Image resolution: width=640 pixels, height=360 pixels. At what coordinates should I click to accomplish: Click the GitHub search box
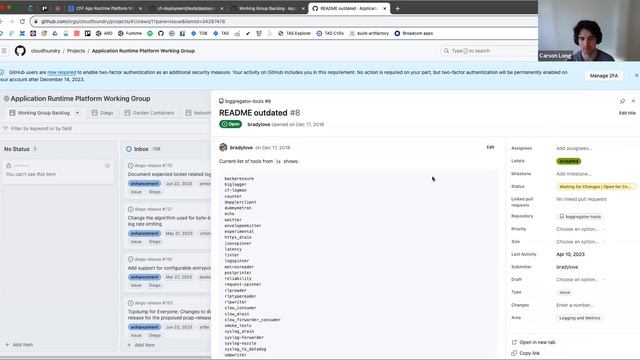click(489, 51)
